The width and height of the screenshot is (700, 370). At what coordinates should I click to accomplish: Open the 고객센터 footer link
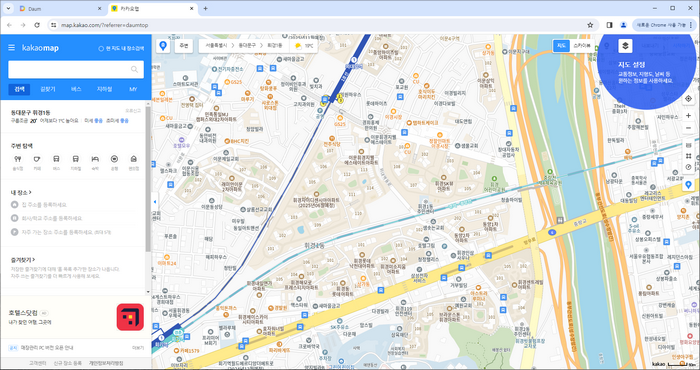37,363
